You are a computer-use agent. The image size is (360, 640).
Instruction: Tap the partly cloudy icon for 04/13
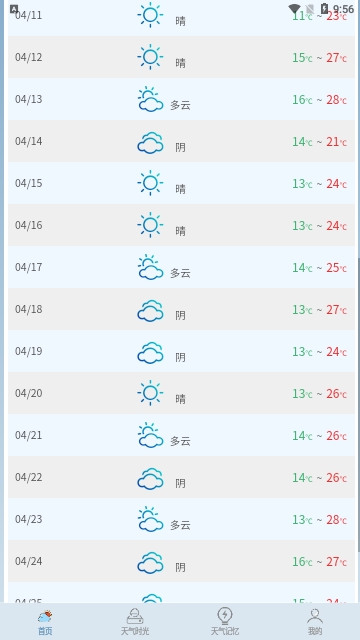tap(150, 99)
